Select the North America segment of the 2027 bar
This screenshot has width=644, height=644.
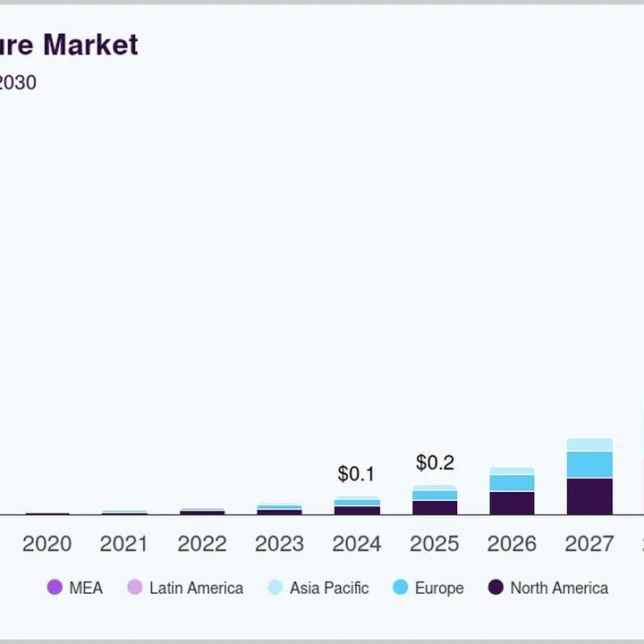(589, 496)
